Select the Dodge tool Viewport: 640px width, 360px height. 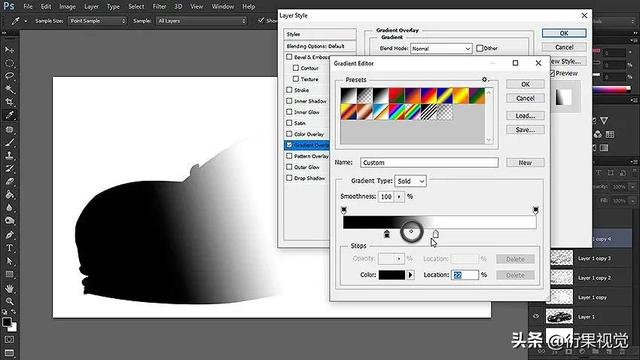click(x=9, y=221)
